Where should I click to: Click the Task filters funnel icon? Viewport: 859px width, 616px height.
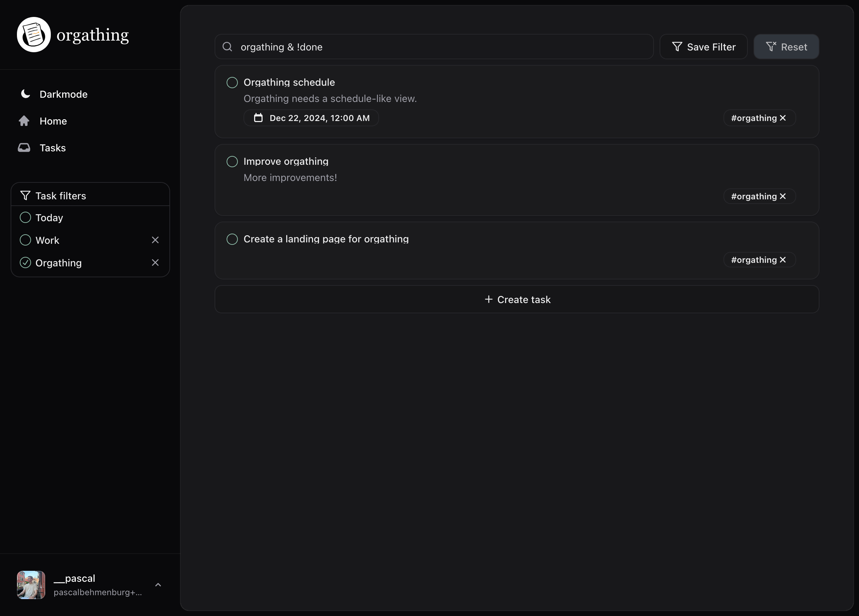click(x=25, y=195)
